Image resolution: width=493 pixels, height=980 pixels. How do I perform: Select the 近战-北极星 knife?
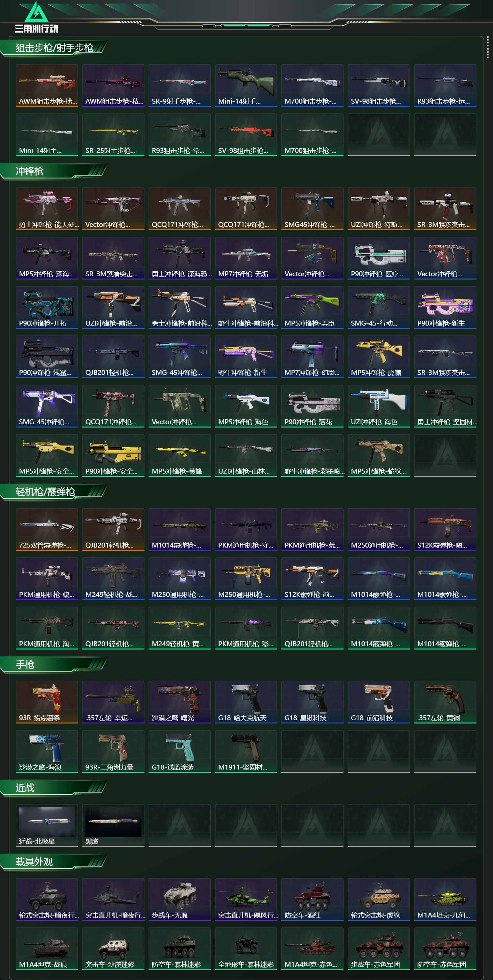pyautogui.click(x=47, y=825)
